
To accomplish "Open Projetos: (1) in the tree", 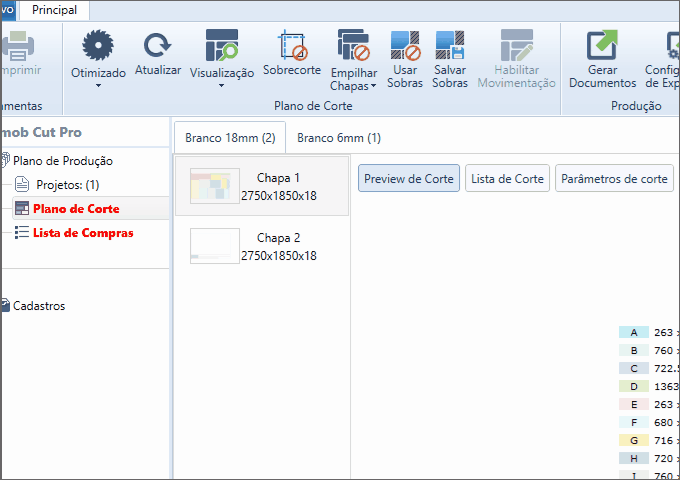I will coord(68,185).
